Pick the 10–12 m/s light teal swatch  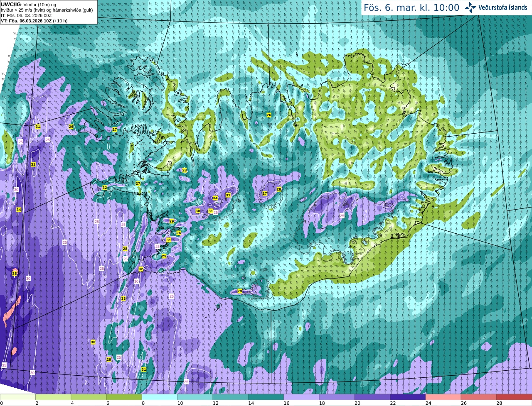(x=195, y=397)
